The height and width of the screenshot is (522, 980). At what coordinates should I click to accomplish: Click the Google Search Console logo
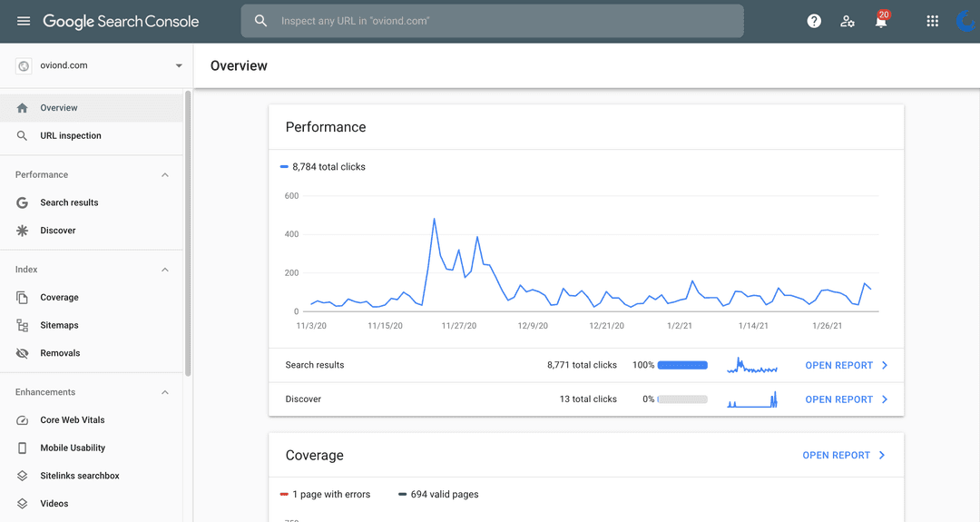[x=121, y=21]
